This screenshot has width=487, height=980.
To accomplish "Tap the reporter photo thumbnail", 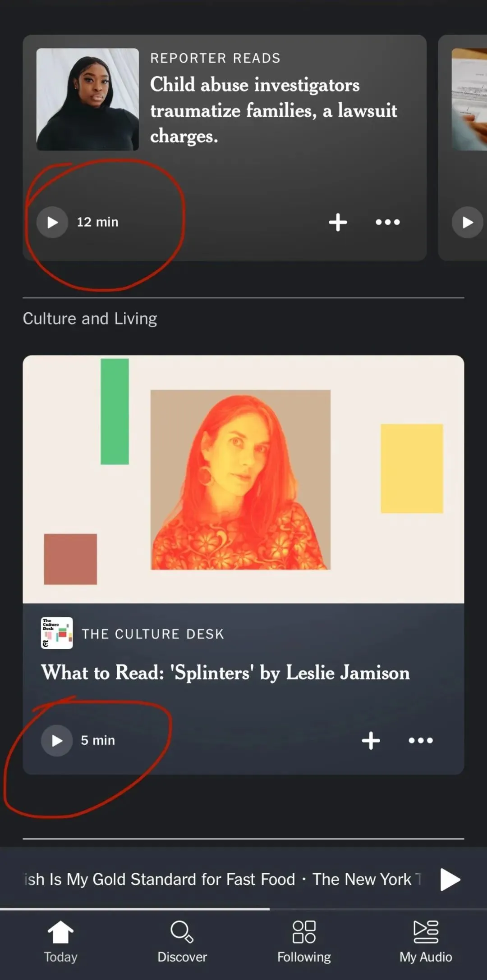I will (87, 99).
